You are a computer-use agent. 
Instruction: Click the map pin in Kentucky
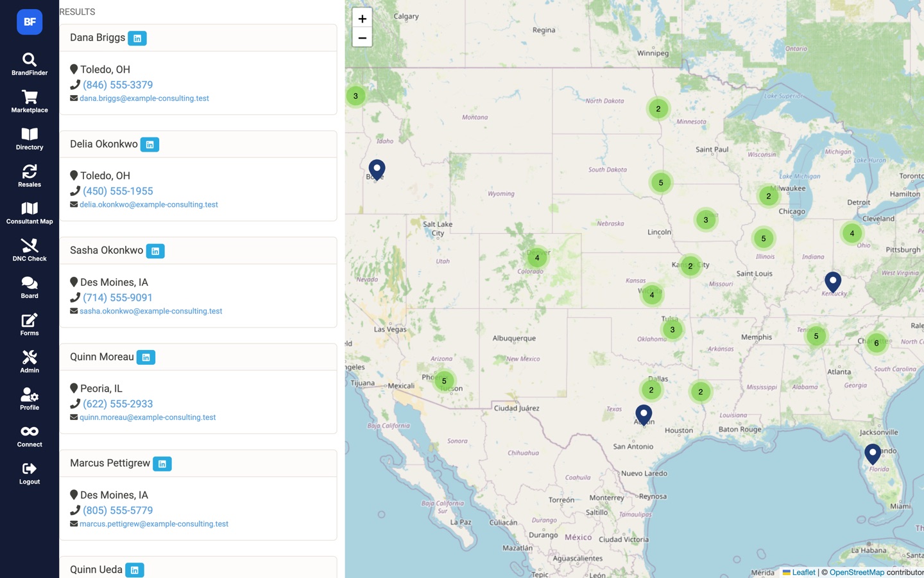point(833,283)
